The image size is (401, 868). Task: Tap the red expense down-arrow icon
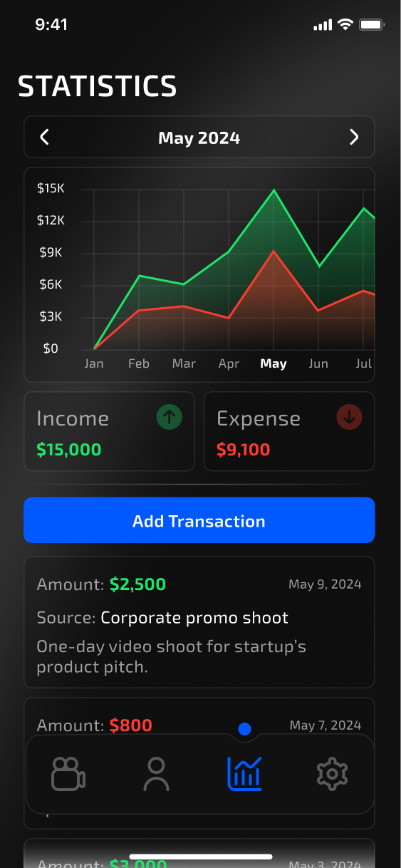pyautogui.click(x=349, y=418)
